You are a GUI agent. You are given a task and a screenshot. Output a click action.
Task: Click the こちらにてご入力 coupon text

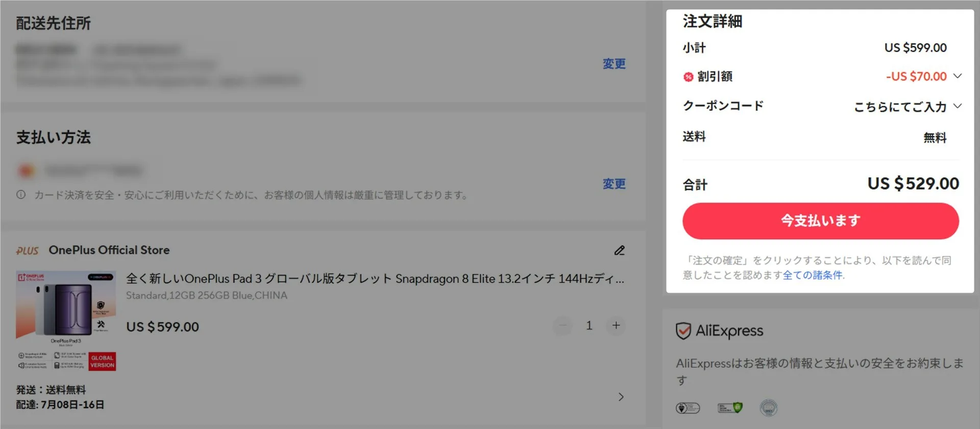click(900, 107)
